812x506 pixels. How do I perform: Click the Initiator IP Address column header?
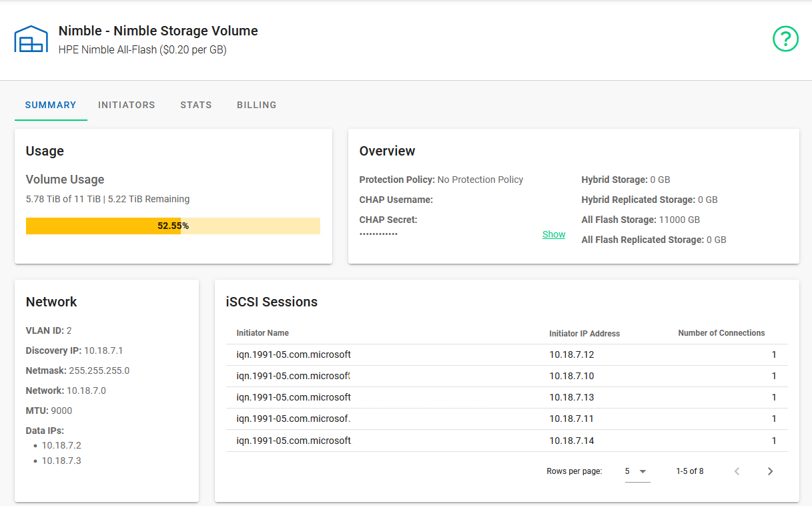pos(584,333)
